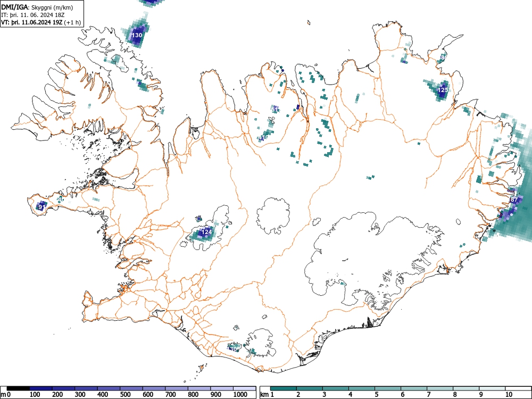Click the '130' visibility value on the map

137,35
